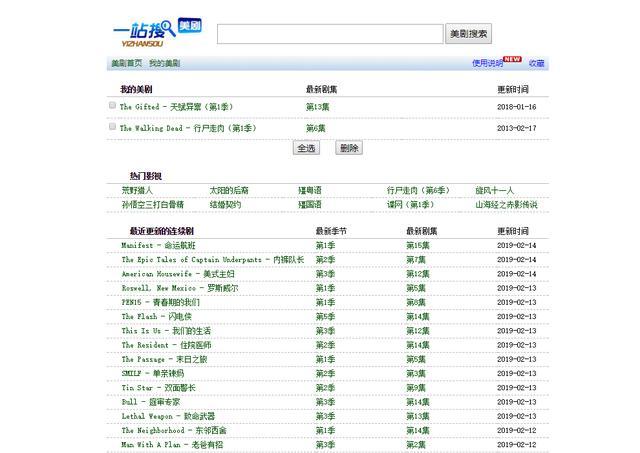Open the 美剧首页 nav item
Viewport: 640px width, 453px height.
click(x=127, y=63)
